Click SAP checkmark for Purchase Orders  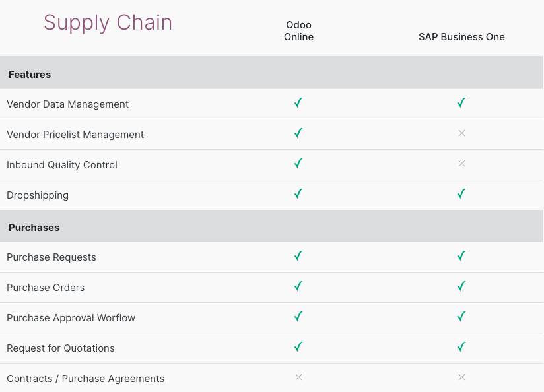461,286
